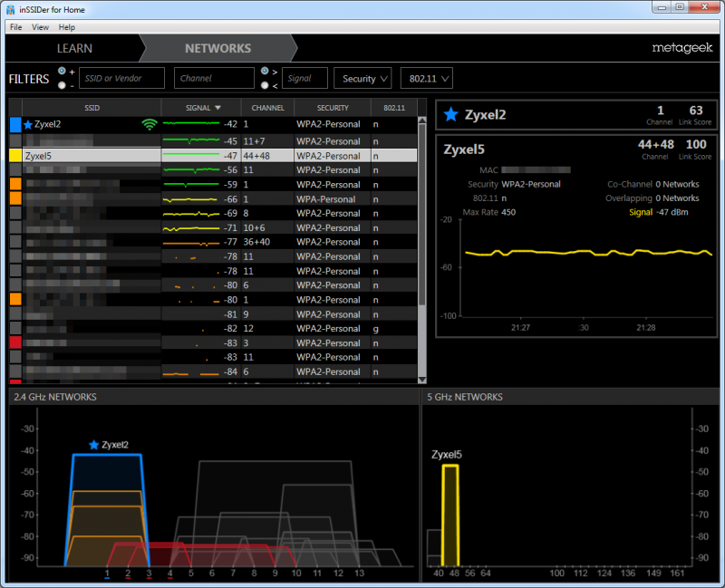Switch to the NETWORKS tab
725x588 pixels.
pos(217,48)
